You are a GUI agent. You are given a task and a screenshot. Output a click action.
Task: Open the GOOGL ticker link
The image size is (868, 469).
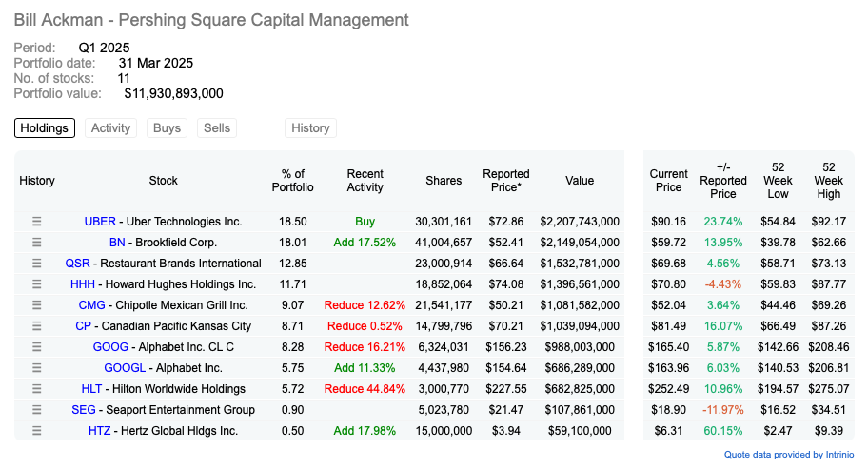click(125, 368)
